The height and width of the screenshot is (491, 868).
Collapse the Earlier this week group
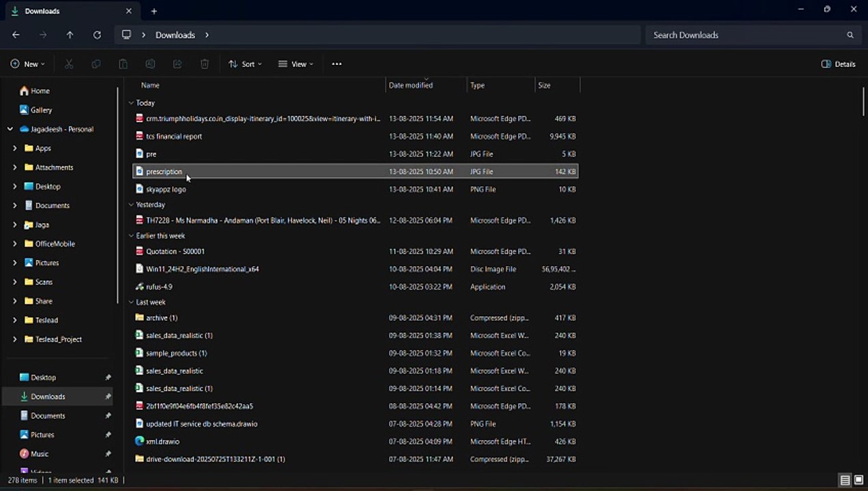(x=131, y=236)
